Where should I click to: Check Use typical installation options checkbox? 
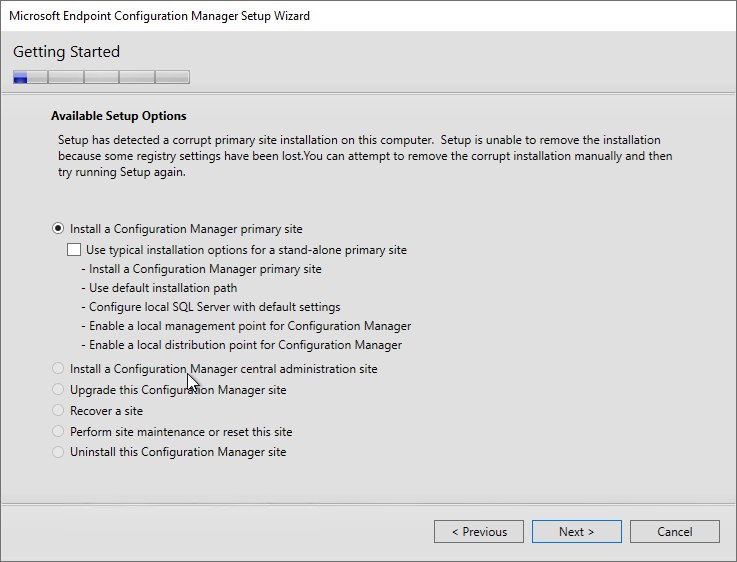pos(74,250)
